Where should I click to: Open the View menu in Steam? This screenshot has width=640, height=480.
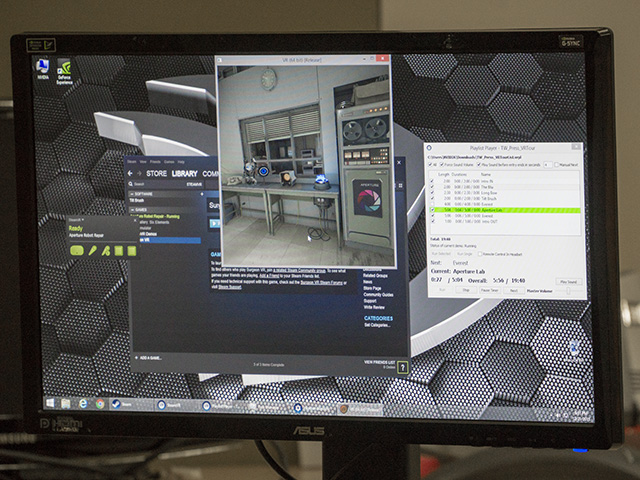coord(143,162)
